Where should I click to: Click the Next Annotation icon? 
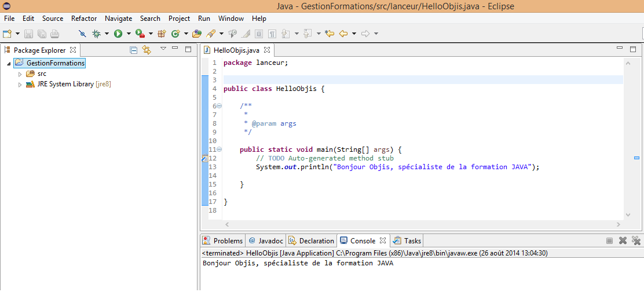coord(286,34)
